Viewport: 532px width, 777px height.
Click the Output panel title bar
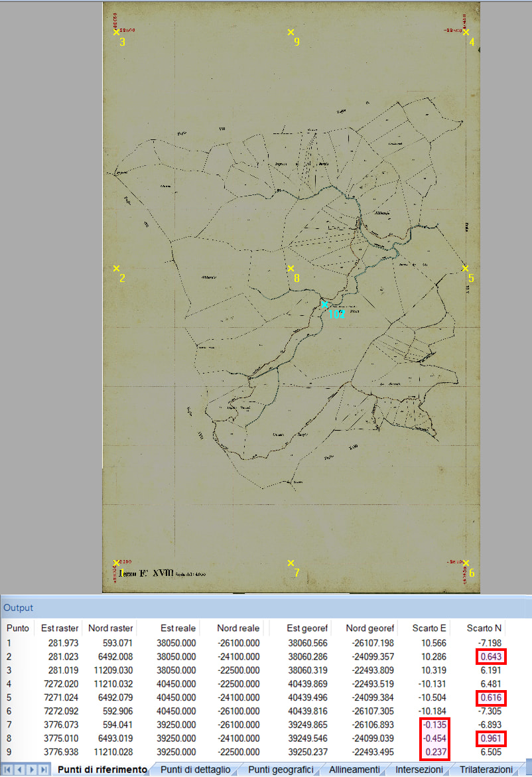[265, 608]
